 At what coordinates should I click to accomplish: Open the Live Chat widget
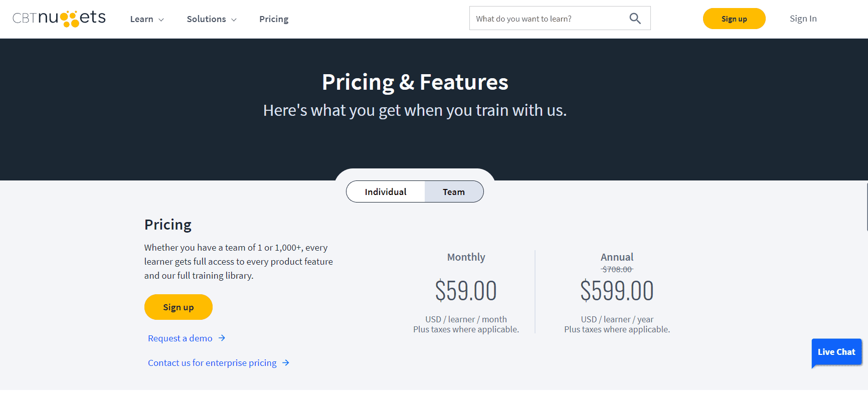point(836,352)
